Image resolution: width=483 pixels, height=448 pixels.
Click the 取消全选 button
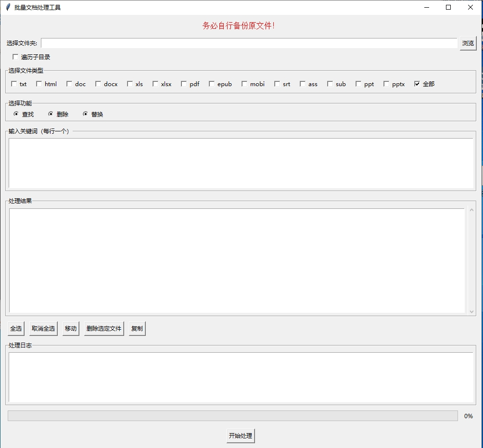pos(43,329)
